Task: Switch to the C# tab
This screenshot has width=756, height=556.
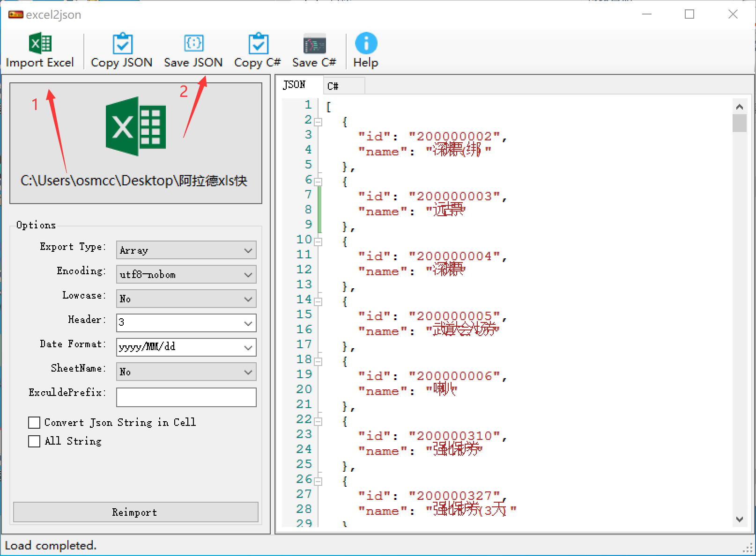Action: point(343,86)
